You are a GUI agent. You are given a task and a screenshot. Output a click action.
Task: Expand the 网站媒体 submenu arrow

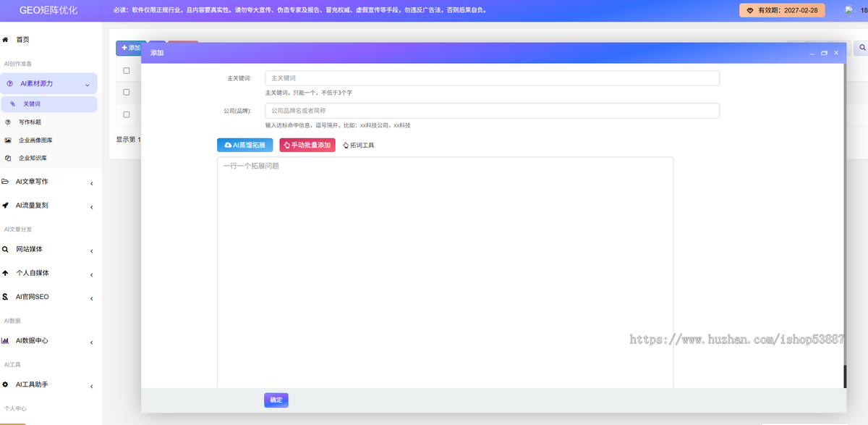click(x=91, y=250)
